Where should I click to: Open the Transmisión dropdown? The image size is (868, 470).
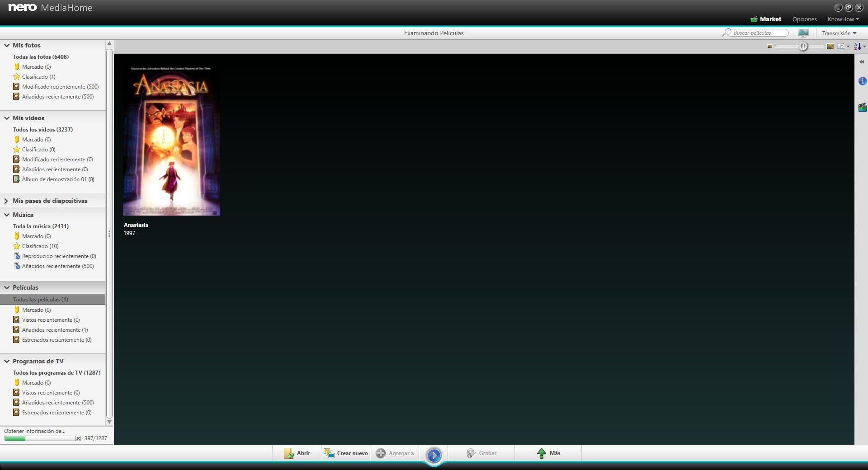click(x=839, y=33)
